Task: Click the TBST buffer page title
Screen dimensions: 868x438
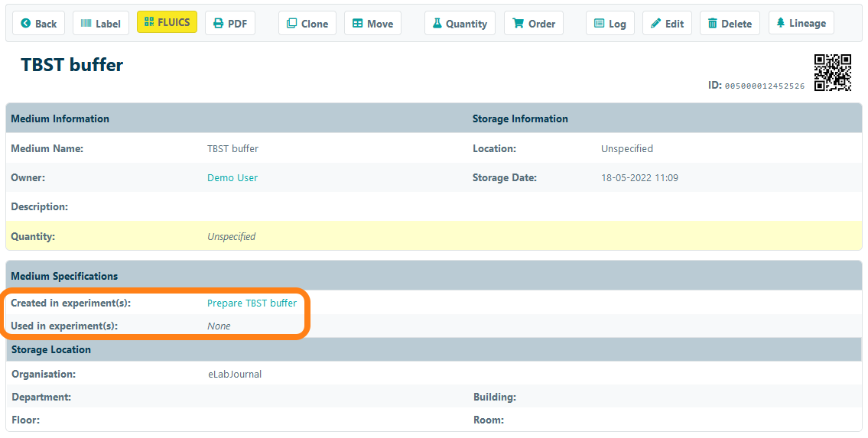Action: (72, 65)
